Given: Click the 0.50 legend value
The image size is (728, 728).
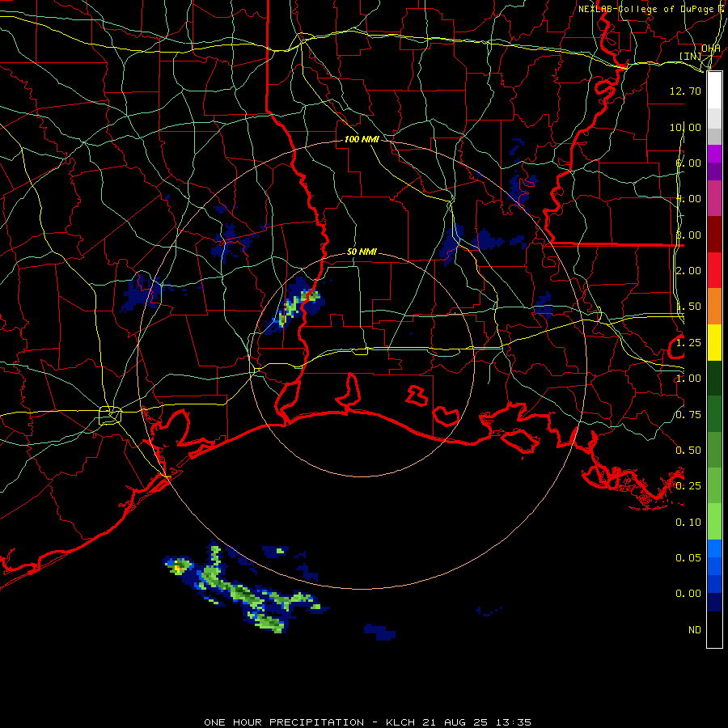Looking at the screenshot, I should (x=688, y=451).
